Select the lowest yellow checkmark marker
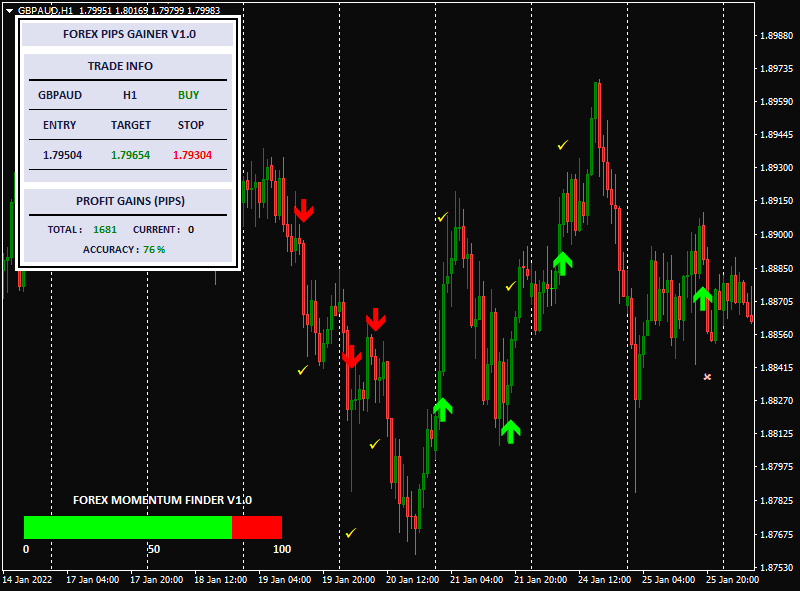 [351, 533]
